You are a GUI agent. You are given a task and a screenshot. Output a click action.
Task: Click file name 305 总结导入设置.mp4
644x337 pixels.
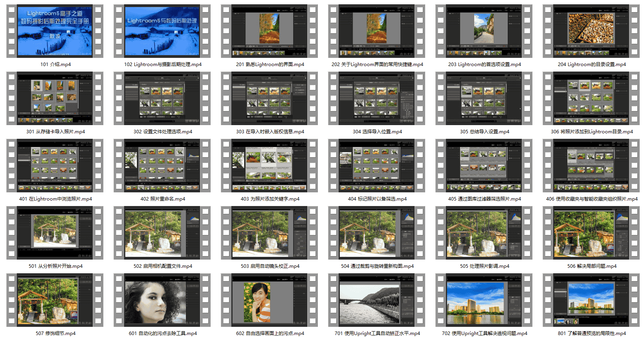[x=484, y=132]
